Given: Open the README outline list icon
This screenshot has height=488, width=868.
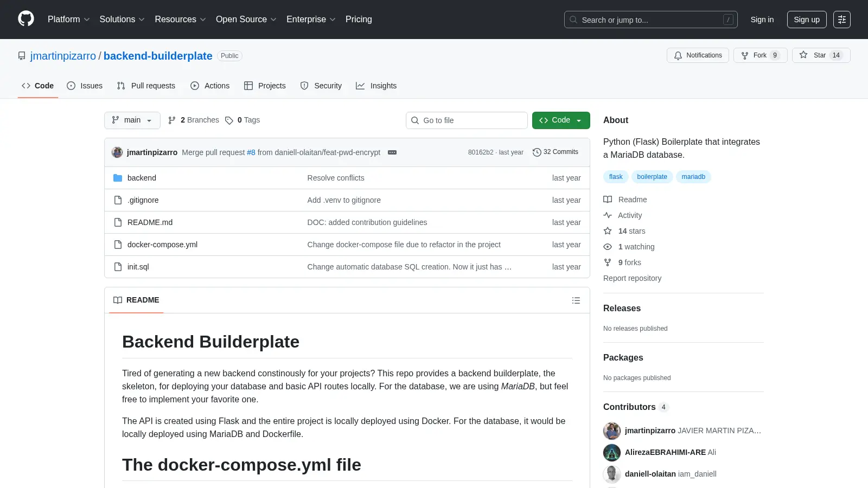Looking at the screenshot, I should coord(576,300).
